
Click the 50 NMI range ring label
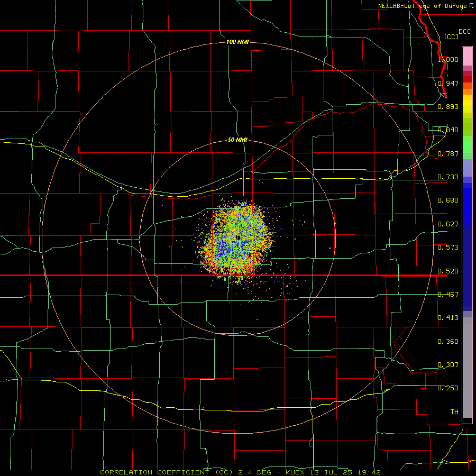pyautogui.click(x=237, y=140)
